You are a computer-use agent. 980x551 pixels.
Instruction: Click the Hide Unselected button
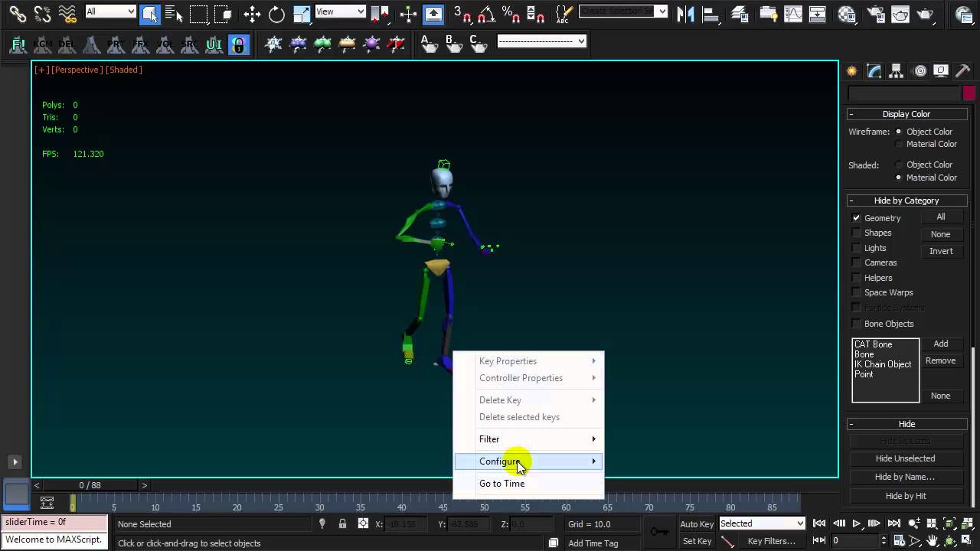click(905, 458)
